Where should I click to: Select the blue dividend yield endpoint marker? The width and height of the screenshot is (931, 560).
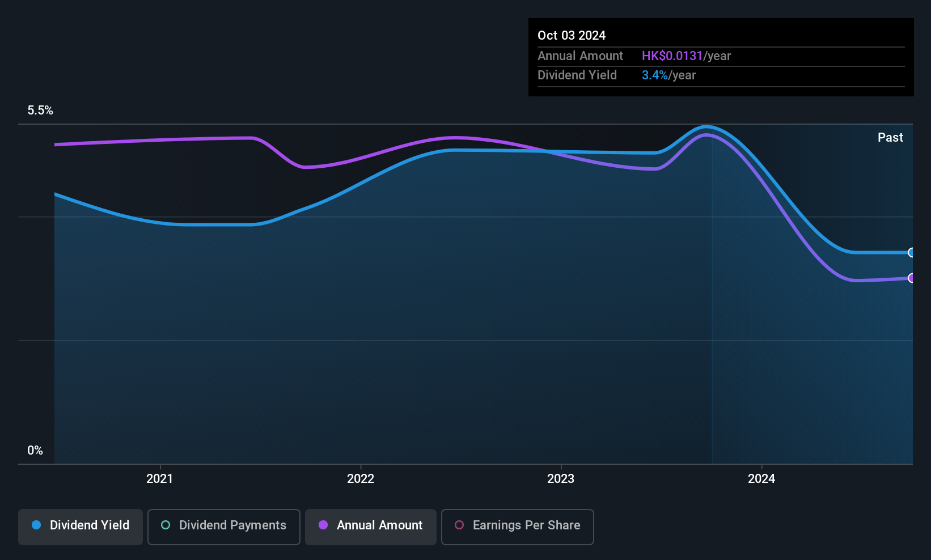pyautogui.click(x=911, y=253)
